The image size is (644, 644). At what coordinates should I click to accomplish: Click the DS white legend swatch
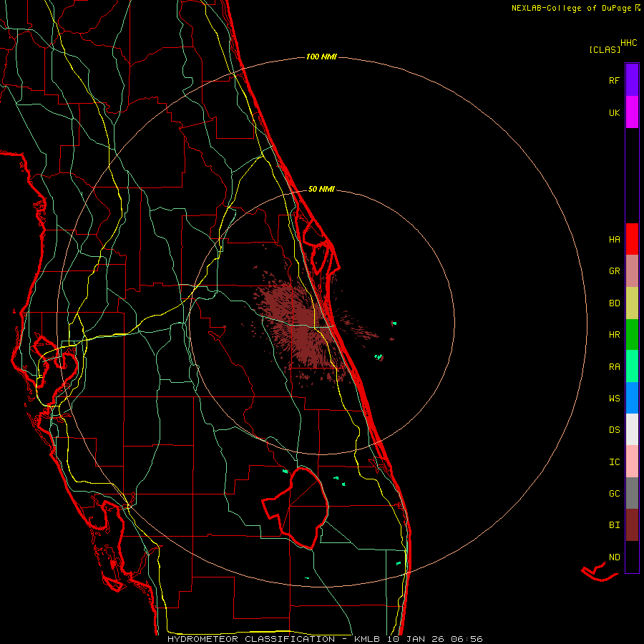632,429
